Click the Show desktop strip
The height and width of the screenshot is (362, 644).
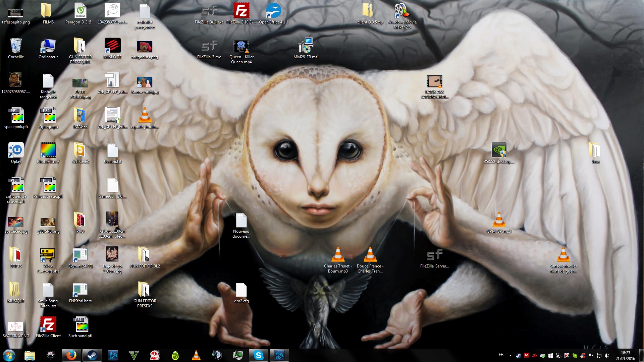click(x=641, y=355)
